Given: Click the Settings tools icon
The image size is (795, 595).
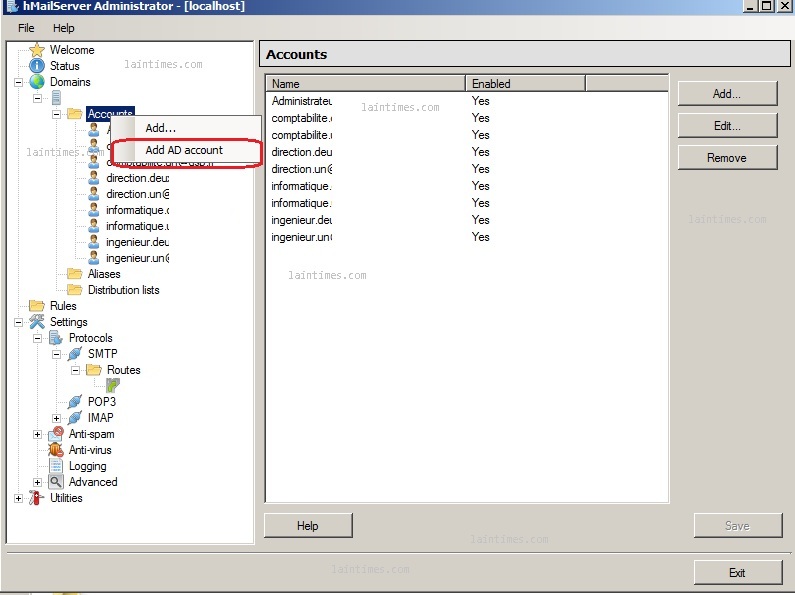Looking at the screenshot, I should [37, 322].
